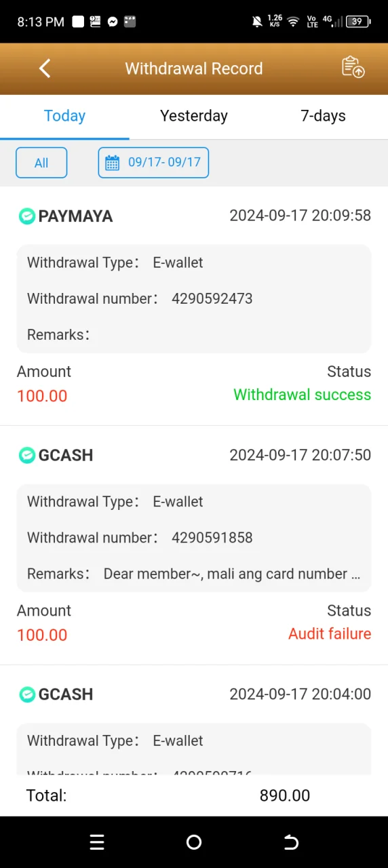Tap Android recent apps menu icon

click(x=97, y=842)
